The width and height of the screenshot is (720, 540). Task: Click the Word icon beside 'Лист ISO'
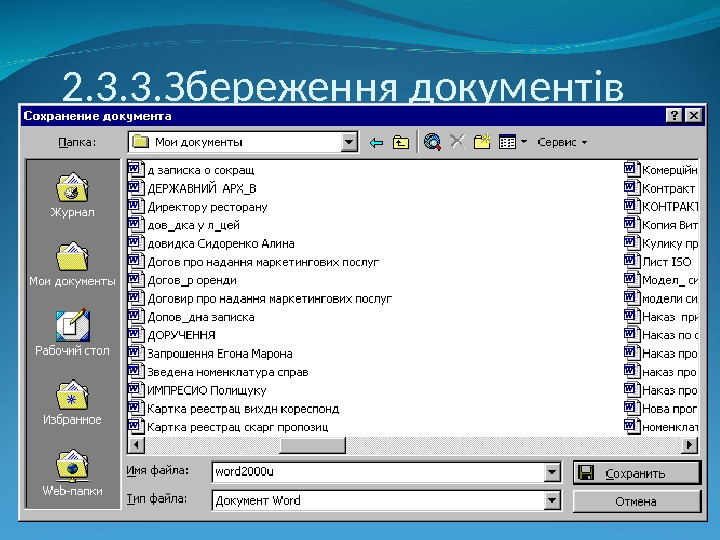click(631, 261)
